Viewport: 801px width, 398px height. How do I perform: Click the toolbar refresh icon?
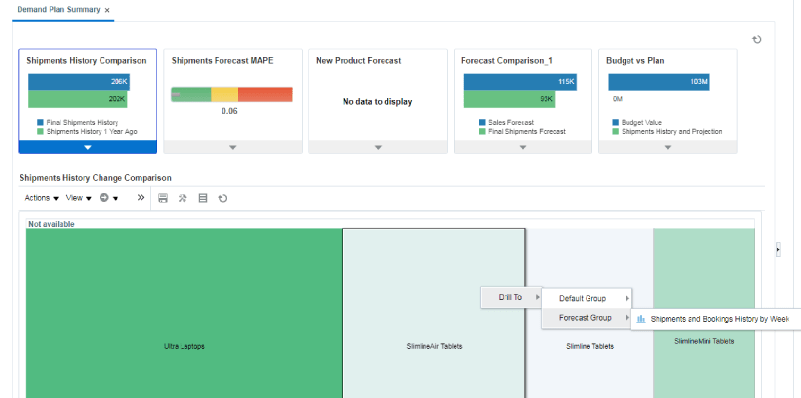click(x=223, y=198)
